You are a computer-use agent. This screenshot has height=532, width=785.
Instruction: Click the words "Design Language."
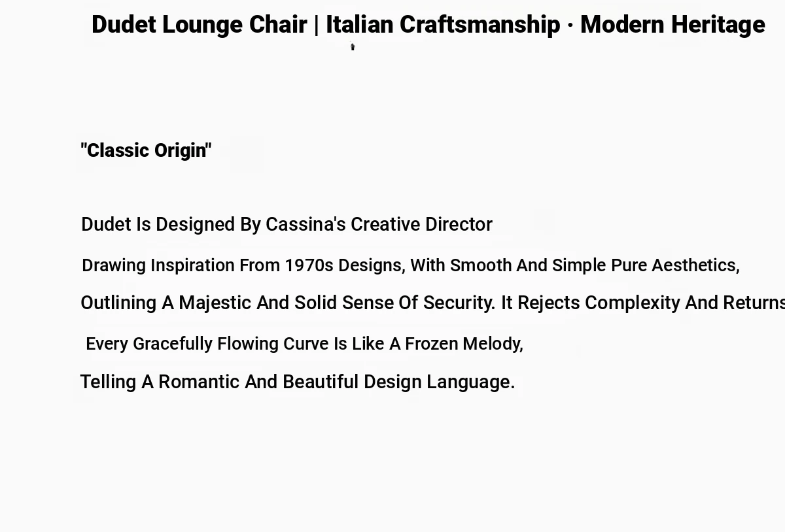click(x=439, y=382)
